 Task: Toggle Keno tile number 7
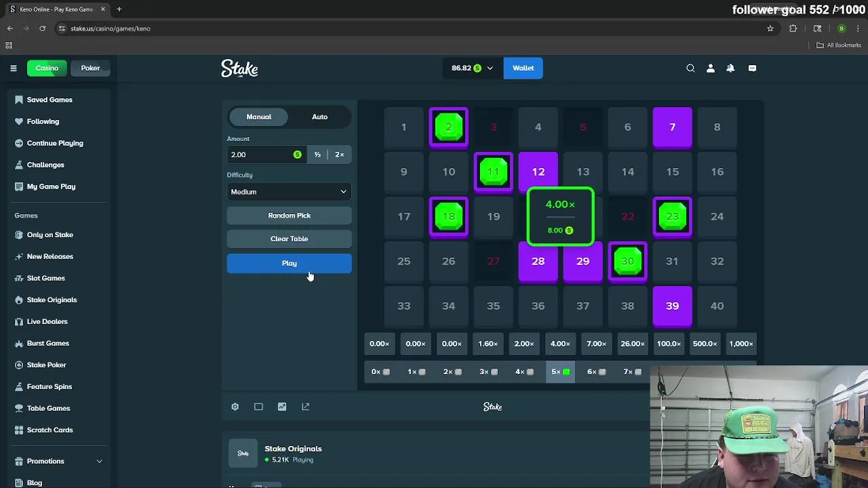pyautogui.click(x=672, y=127)
